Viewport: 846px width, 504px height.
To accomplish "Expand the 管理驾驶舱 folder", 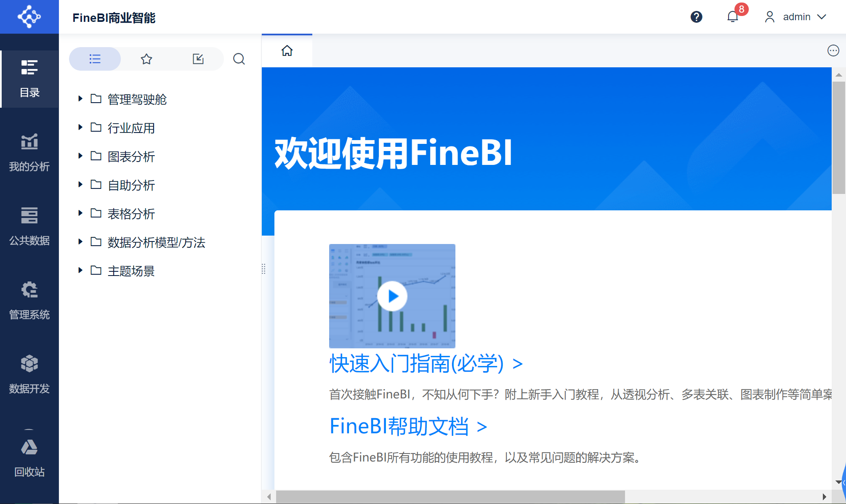I will (x=80, y=99).
